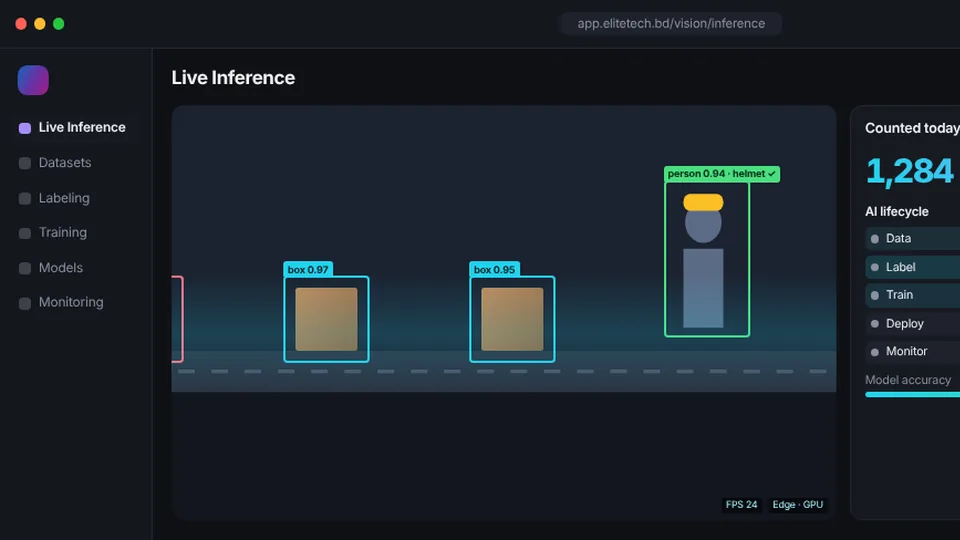Click the detected person figure
The height and width of the screenshot is (540, 960).
703,261
